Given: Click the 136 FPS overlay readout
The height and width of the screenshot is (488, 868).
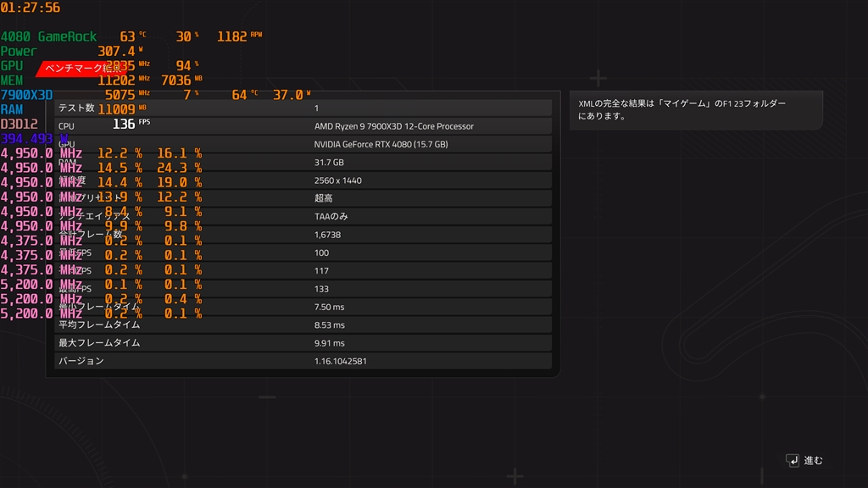Looking at the screenshot, I should tap(131, 124).
